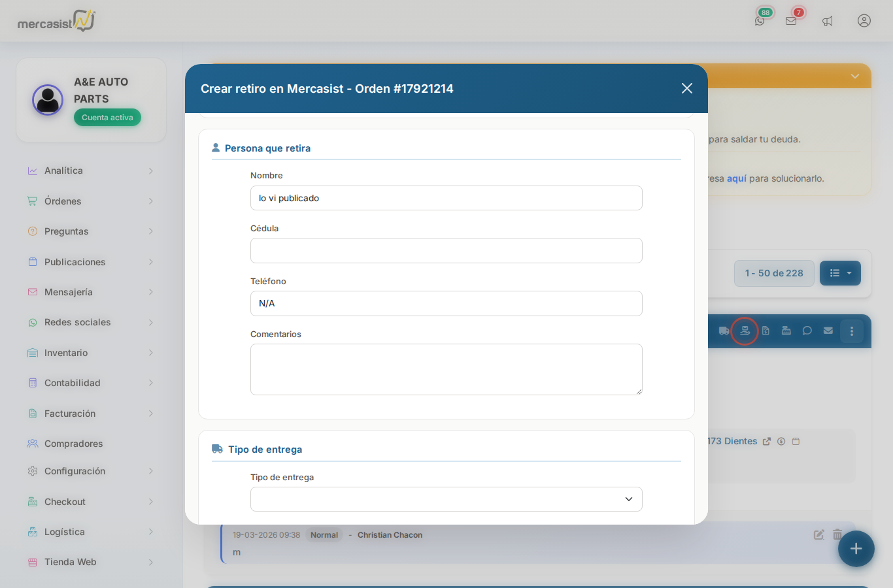Click the floating plus button
893x588 pixels.
[x=856, y=549]
